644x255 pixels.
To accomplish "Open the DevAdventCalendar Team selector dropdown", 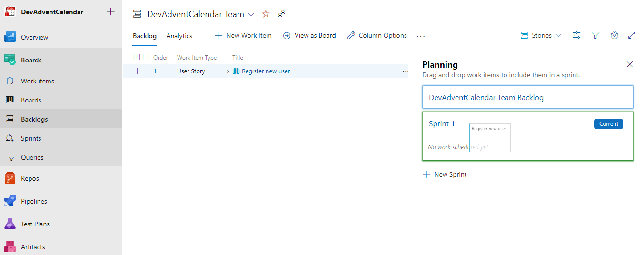I will click(251, 15).
